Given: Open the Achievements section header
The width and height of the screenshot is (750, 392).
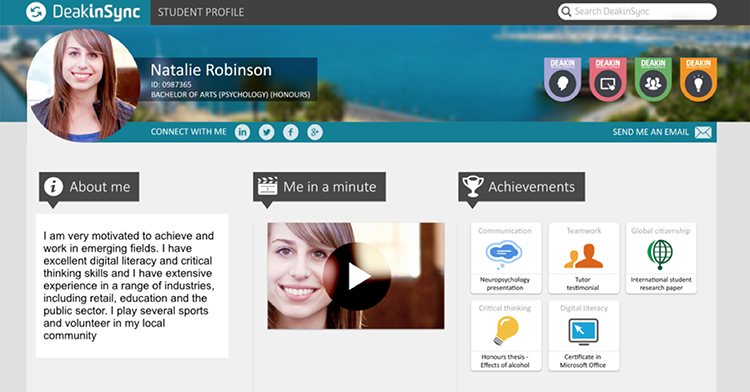Looking at the screenshot, I should click(521, 186).
